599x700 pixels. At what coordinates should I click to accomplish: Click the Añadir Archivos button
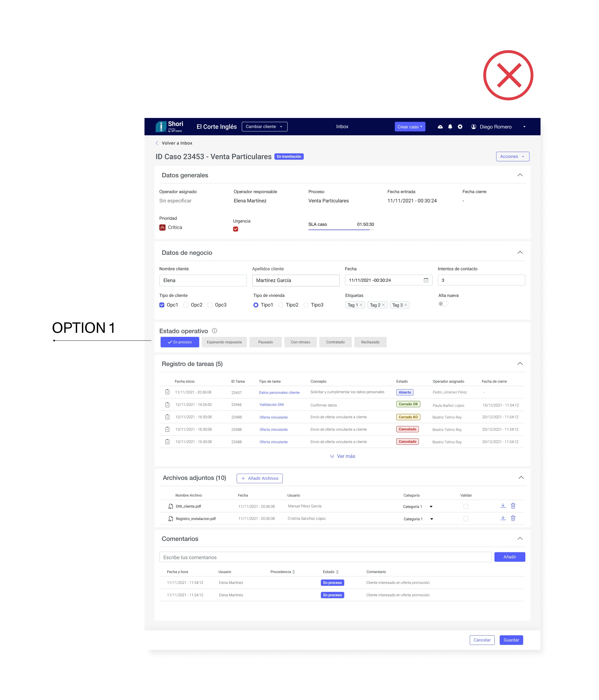(259, 478)
